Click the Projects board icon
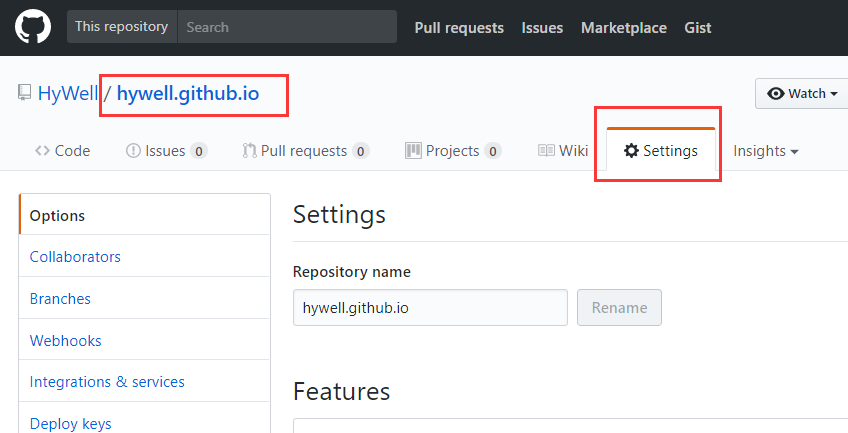Image resolution: width=848 pixels, height=433 pixels. click(x=413, y=150)
